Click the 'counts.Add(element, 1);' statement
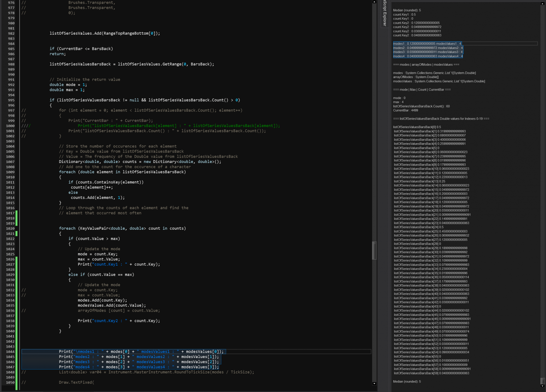The image size is (546, 392). [x=98, y=198]
